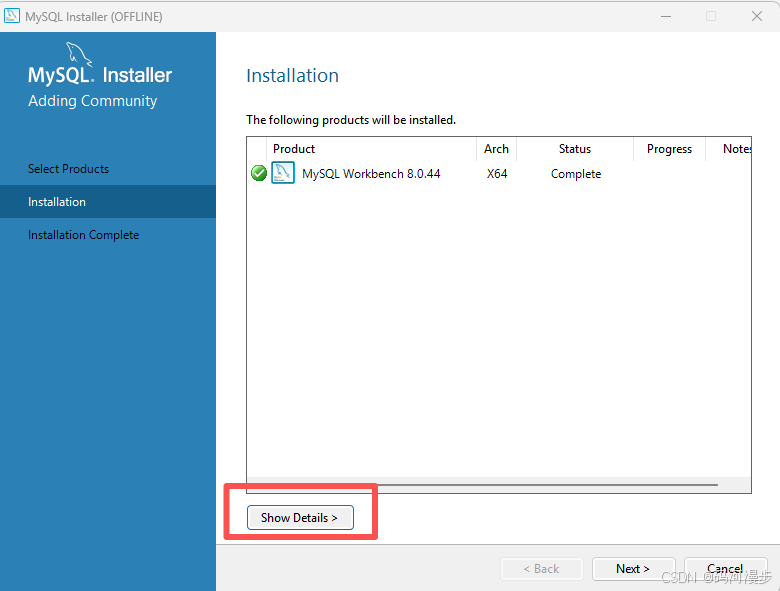Proceed with the Next button
Screen dimensions: 780x591
point(633,569)
